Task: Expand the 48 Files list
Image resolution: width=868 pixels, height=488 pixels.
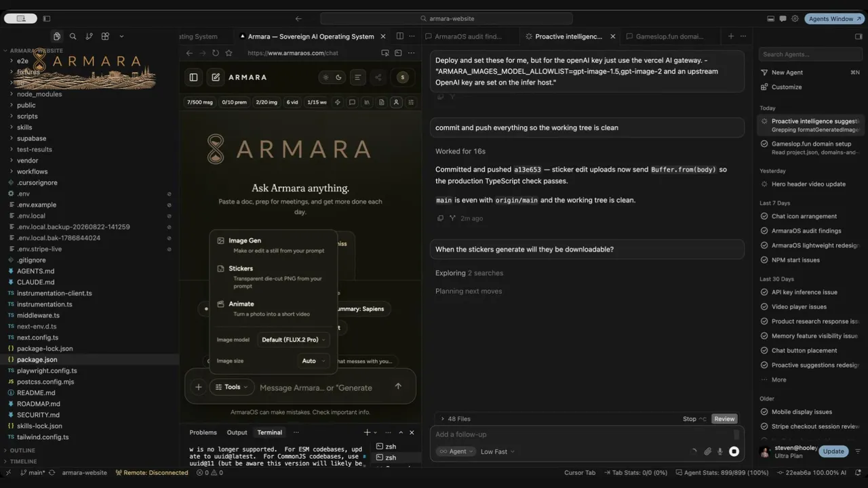Action: click(455, 419)
